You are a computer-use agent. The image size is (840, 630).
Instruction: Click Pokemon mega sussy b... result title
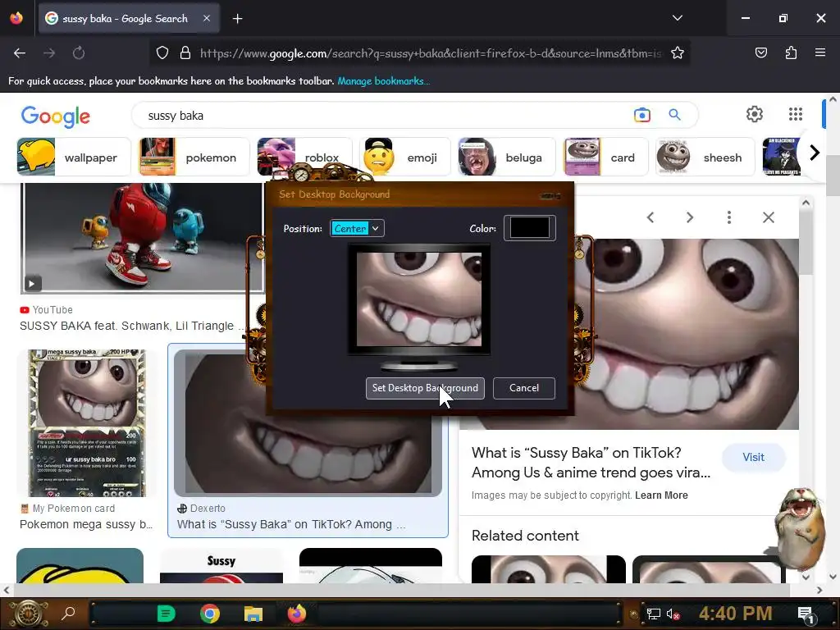click(86, 524)
